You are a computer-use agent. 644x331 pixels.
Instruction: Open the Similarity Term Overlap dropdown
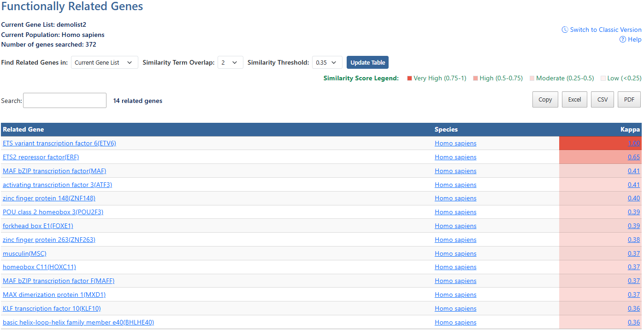pos(230,62)
